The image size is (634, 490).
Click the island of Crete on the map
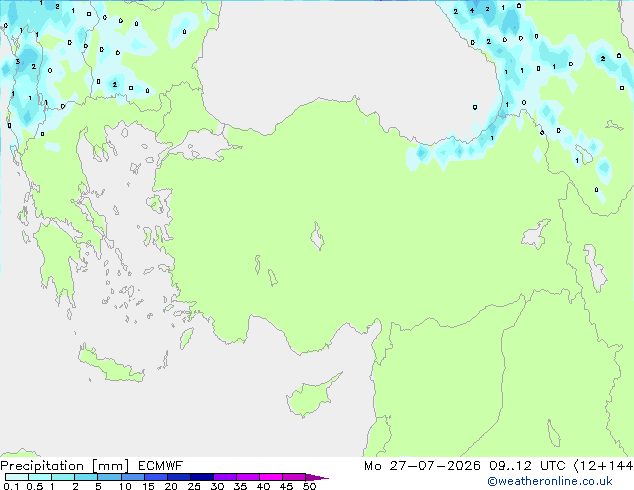(111, 365)
